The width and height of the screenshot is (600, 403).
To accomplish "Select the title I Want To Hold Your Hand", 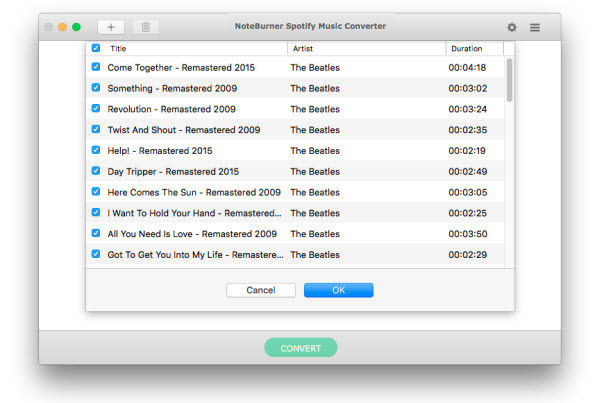I will (194, 213).
